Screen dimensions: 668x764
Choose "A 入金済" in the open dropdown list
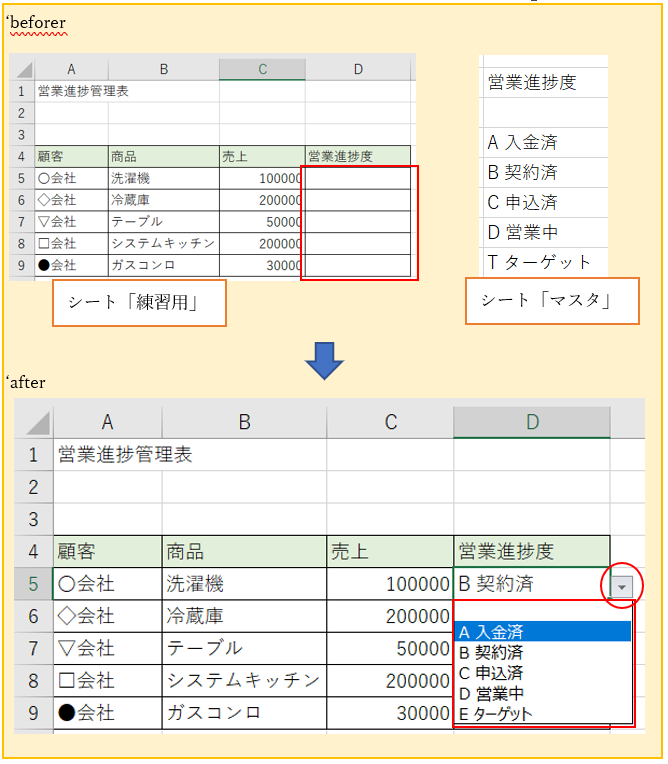(542, 632)
